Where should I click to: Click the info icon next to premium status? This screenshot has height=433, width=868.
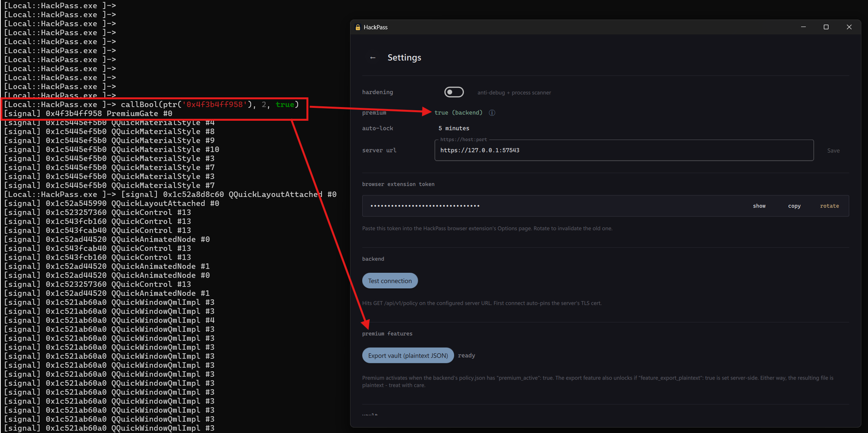coord(492,113)
